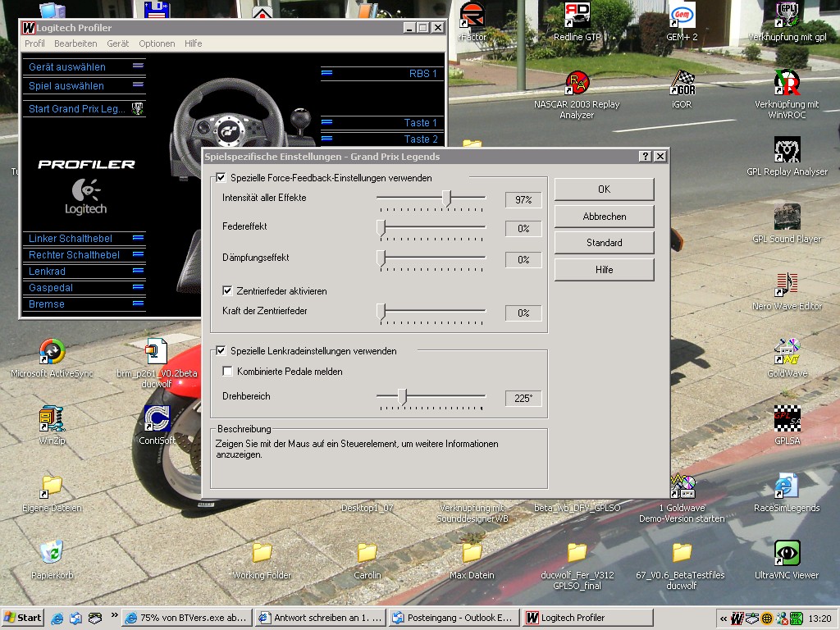
Task: Click the OK button
Action: 604,189
